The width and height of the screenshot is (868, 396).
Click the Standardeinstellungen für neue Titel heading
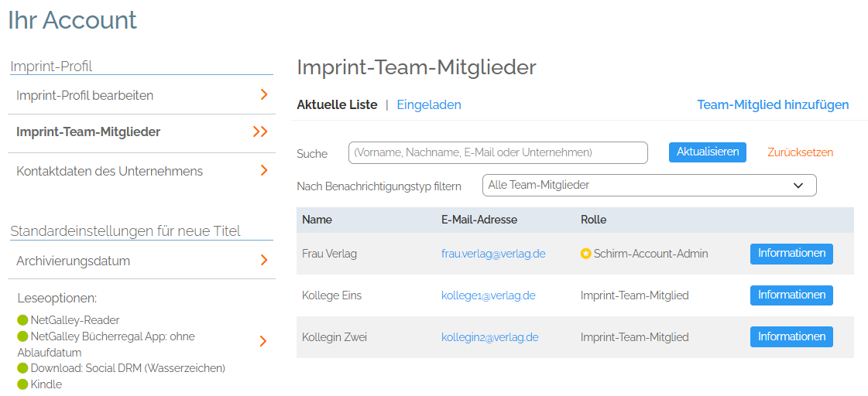click(125, 230)
